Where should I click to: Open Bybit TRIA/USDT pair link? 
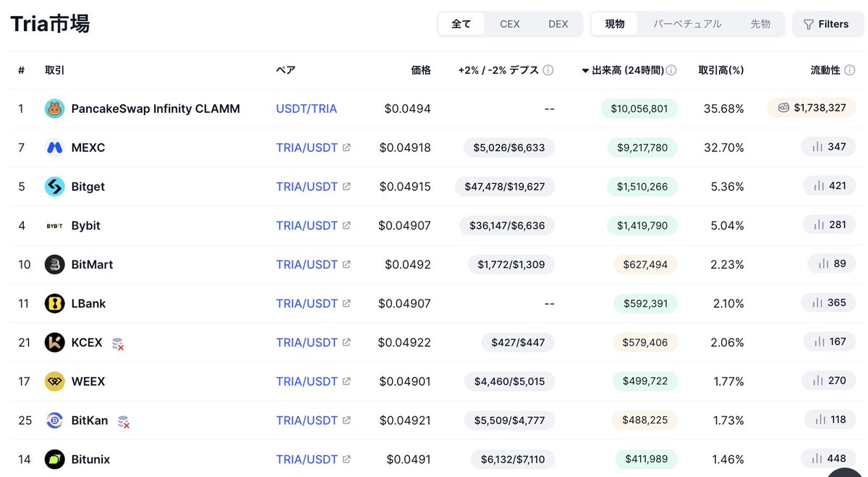307,226
